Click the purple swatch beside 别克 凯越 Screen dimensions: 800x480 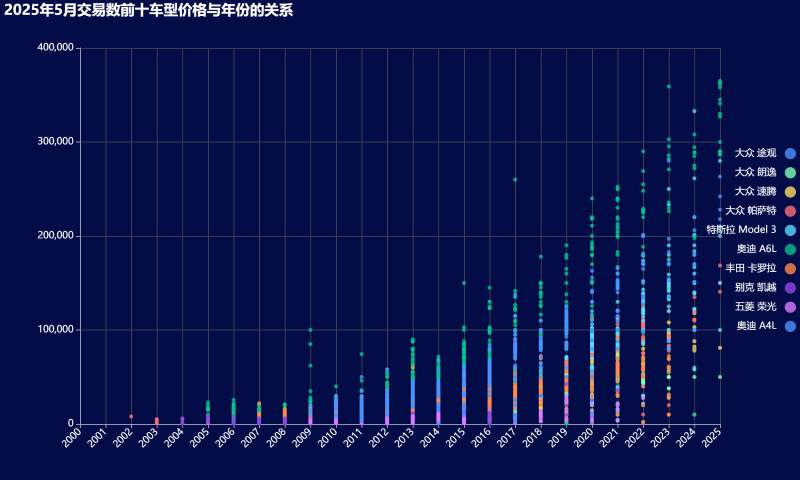790,288
